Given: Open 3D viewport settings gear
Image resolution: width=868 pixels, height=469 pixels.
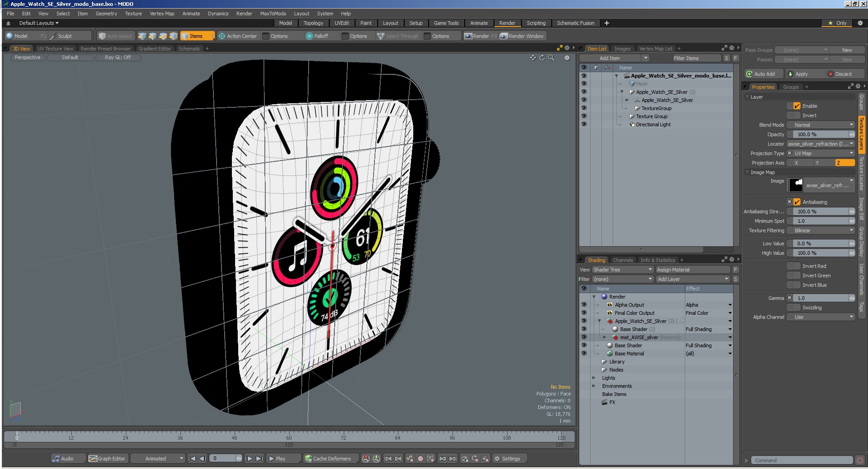Looking at the screenshot, I should pos(567,58).
